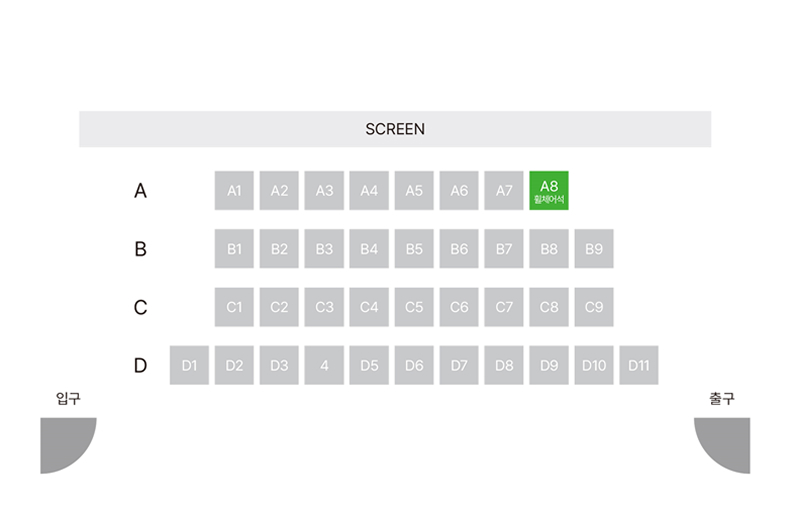790x526 pixels.
Task: Click the SCREEN bar at top
Action: (395, 129)
